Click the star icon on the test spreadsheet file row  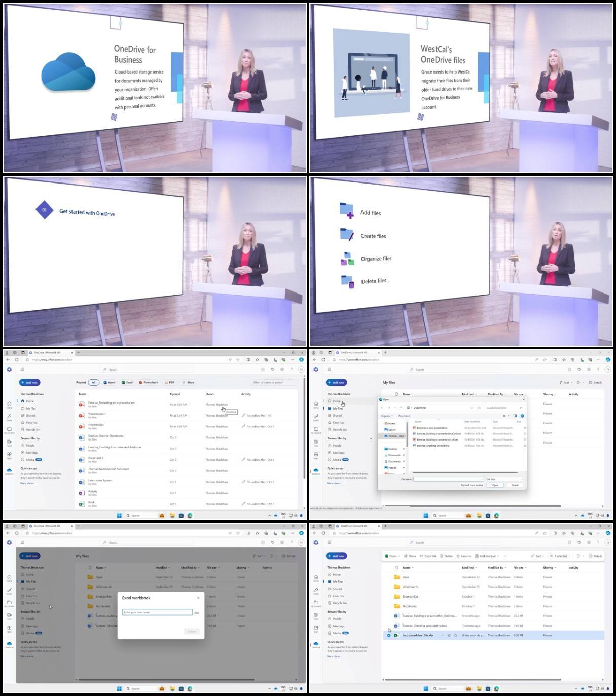pyautogui.click(x=456, y=635)
